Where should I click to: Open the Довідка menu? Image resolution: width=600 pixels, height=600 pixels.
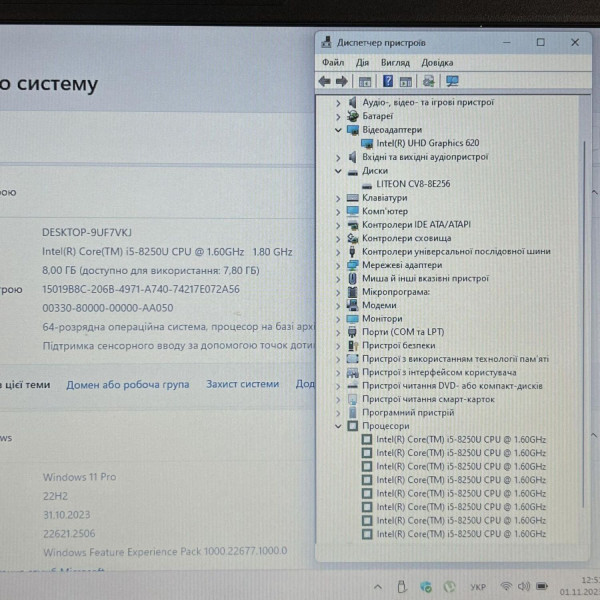[437, 62]
